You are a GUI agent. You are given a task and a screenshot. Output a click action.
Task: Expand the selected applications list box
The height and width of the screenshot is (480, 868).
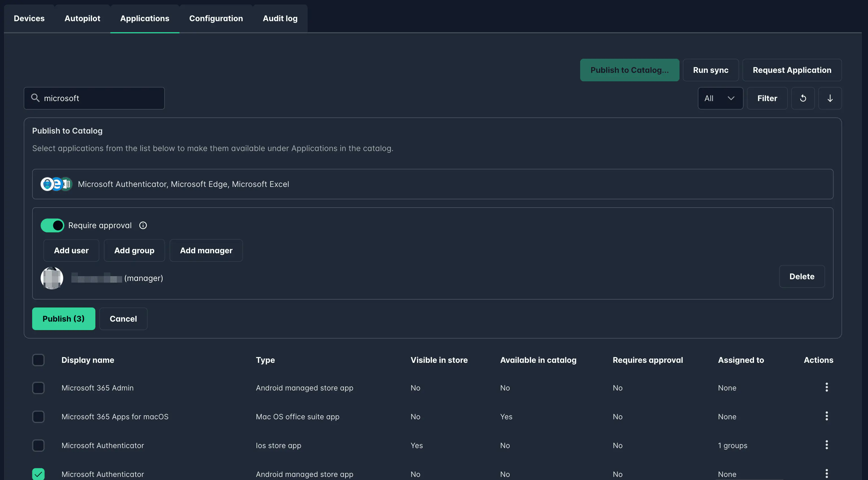432,184
